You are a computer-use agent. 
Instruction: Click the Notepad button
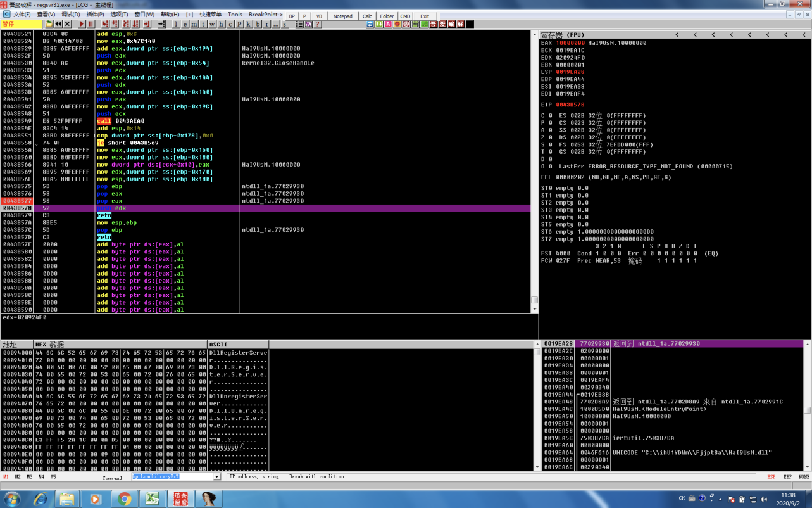click(x=342, y=16)
